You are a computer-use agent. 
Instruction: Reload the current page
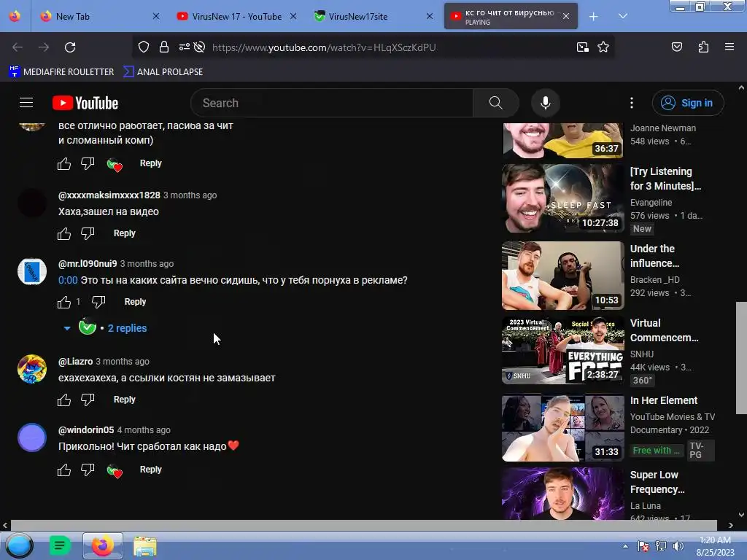click(70, 47)
